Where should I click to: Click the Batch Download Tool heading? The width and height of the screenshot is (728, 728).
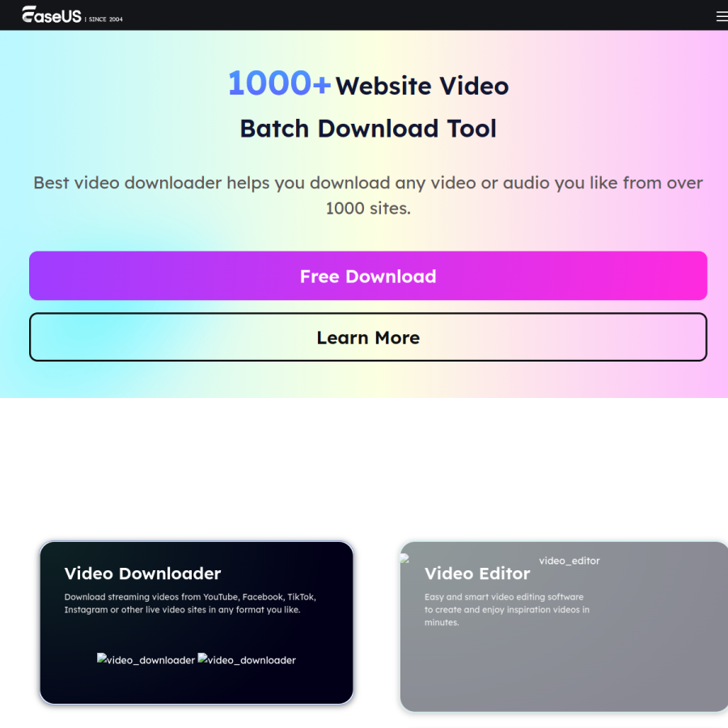[x=368, y=129]
